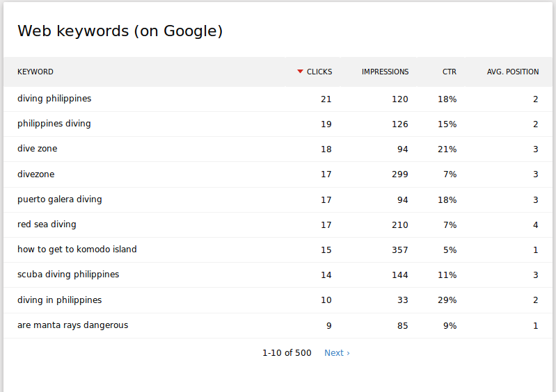Click the 'divezone' keyword row
This screenshot has height=392, width=556.
click(35, 174)
